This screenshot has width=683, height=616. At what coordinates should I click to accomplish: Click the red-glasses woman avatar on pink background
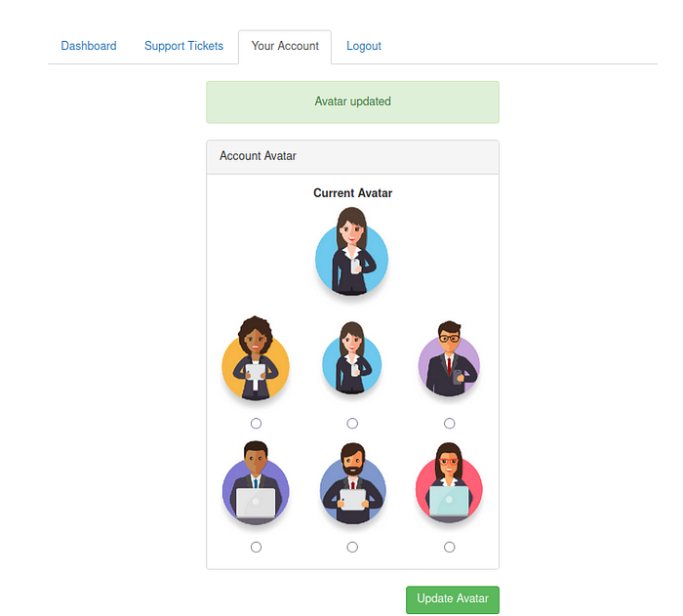[x=449, y=482]
